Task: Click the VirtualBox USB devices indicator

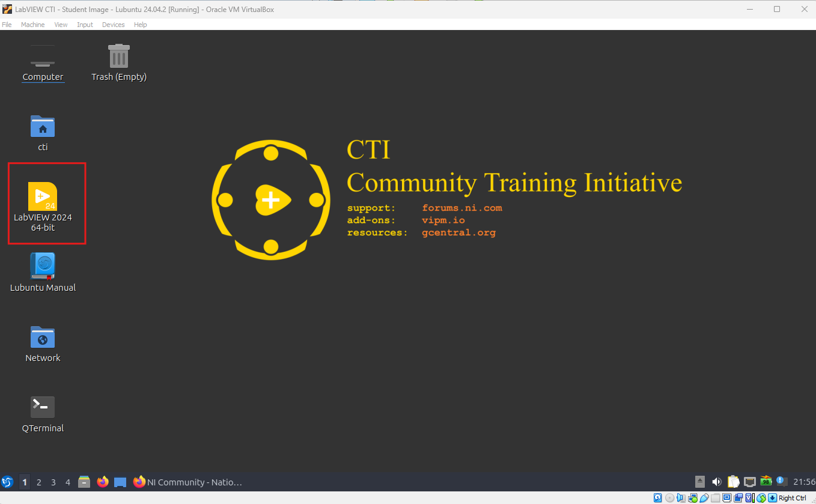Action: [x=704, y=498]
